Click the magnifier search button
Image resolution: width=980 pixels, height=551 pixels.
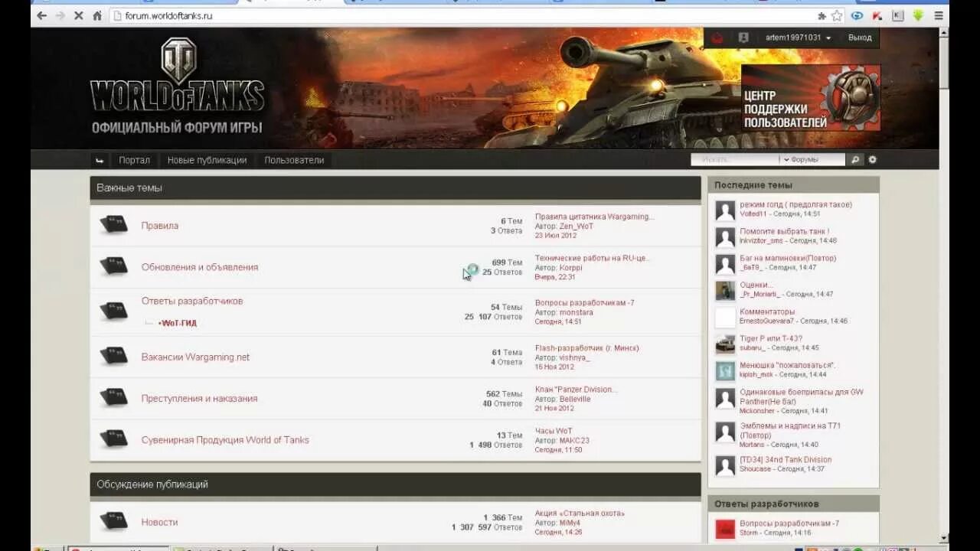[855, 159]
